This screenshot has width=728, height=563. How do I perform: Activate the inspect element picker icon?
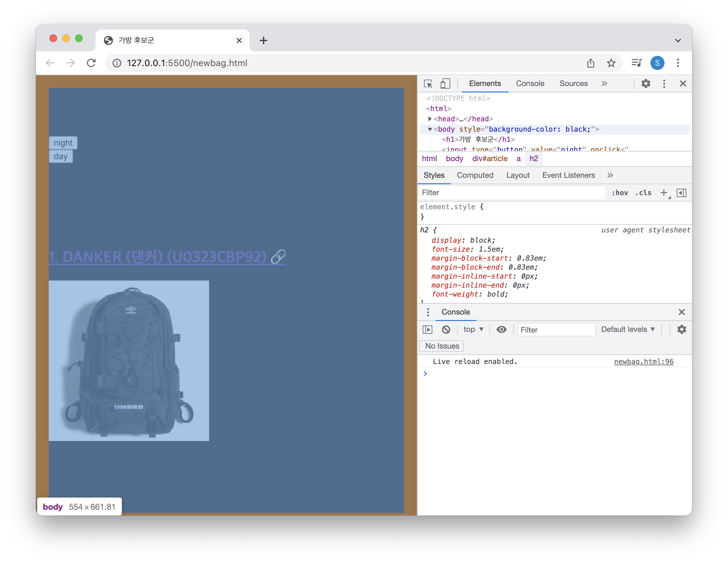click(x=428, y=83)
